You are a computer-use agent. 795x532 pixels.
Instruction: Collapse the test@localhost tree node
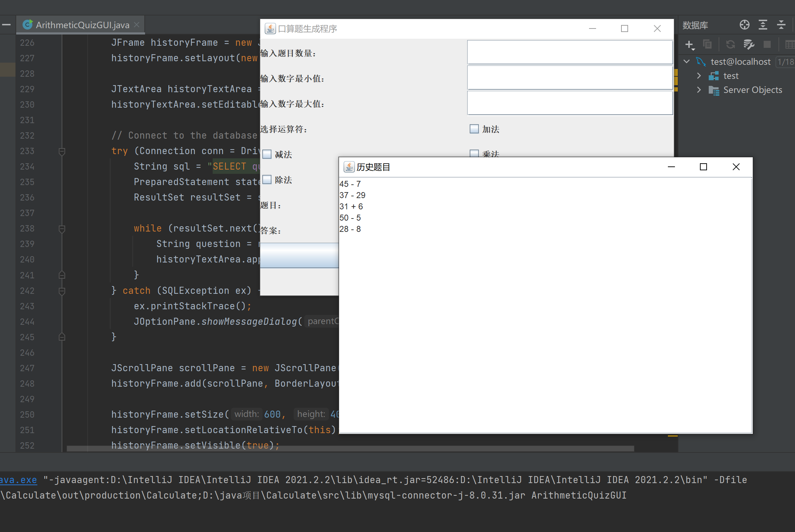point(687,62)
